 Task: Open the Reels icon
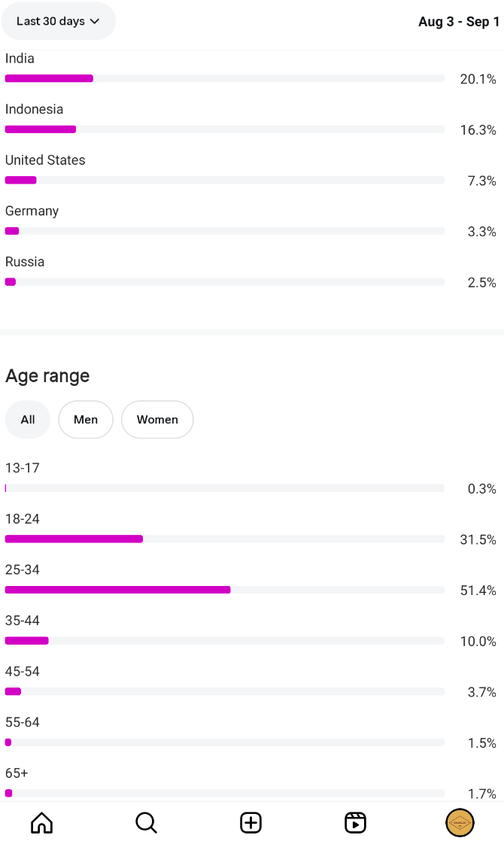355,822
